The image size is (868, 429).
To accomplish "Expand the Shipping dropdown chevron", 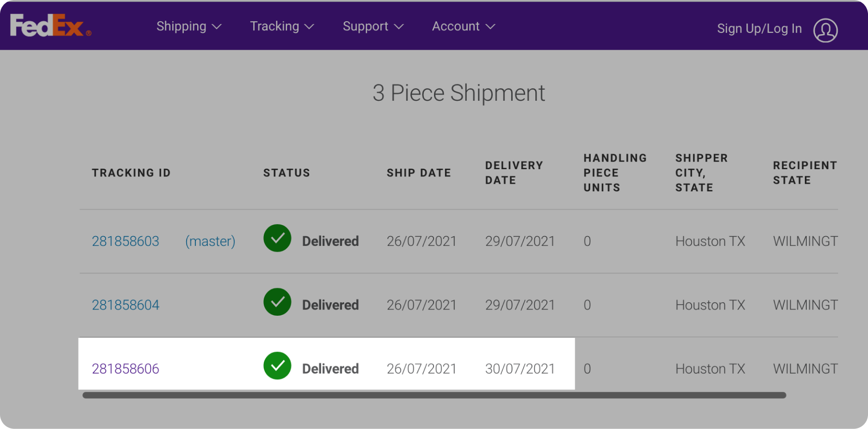I will tap(217, 27).
